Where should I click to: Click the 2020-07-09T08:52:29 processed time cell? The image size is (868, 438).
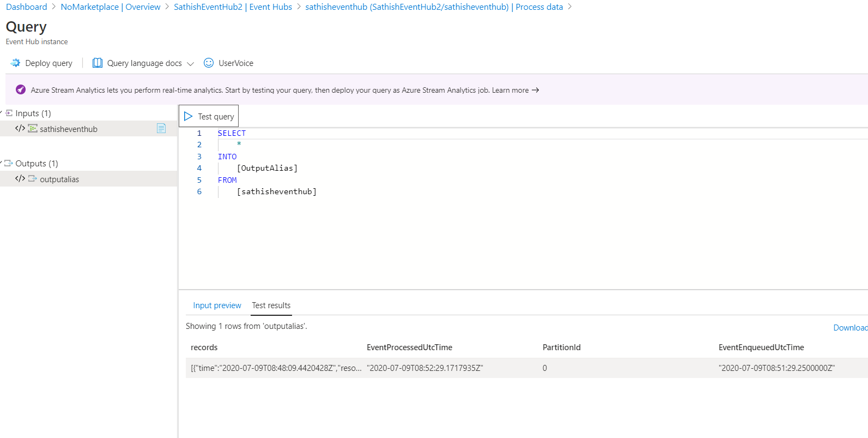[x=425, y=368]
